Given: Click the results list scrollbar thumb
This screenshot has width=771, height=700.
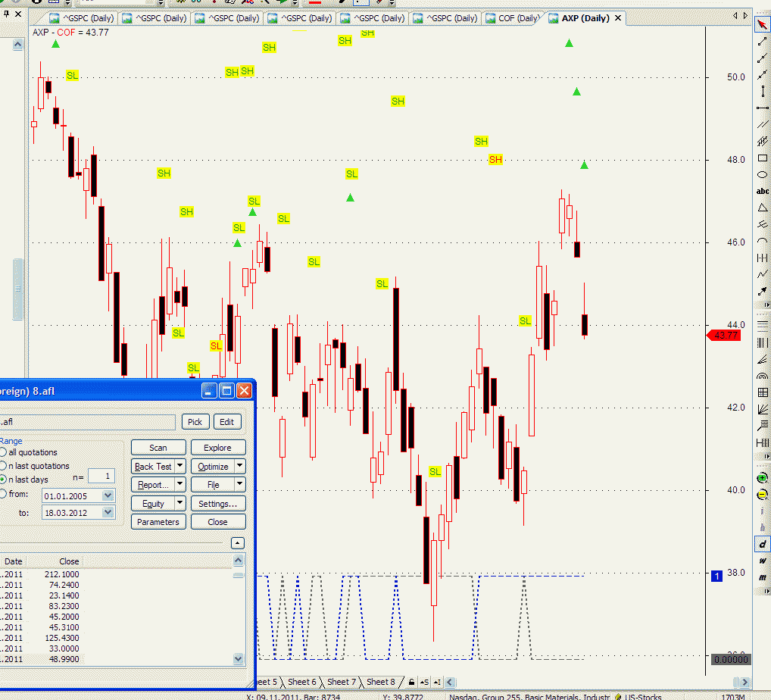Looking at the screenshot, I should tap(239, 574).
